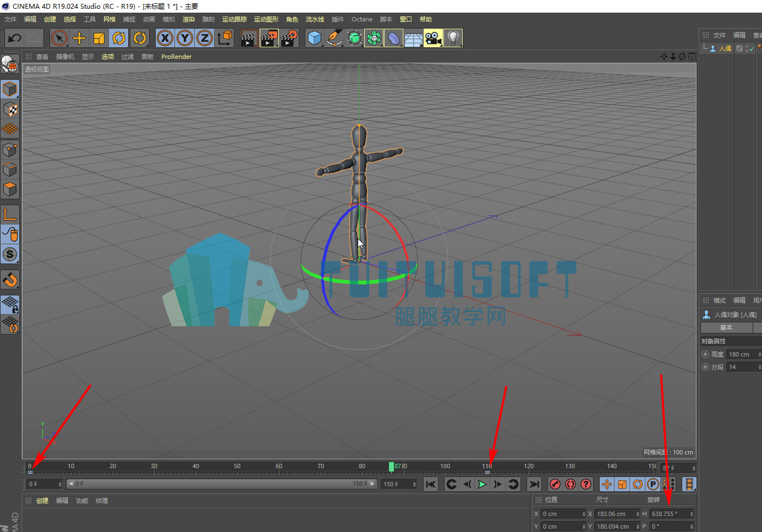
Task: Select the spline Pen tool
Action: pos(334,39)
